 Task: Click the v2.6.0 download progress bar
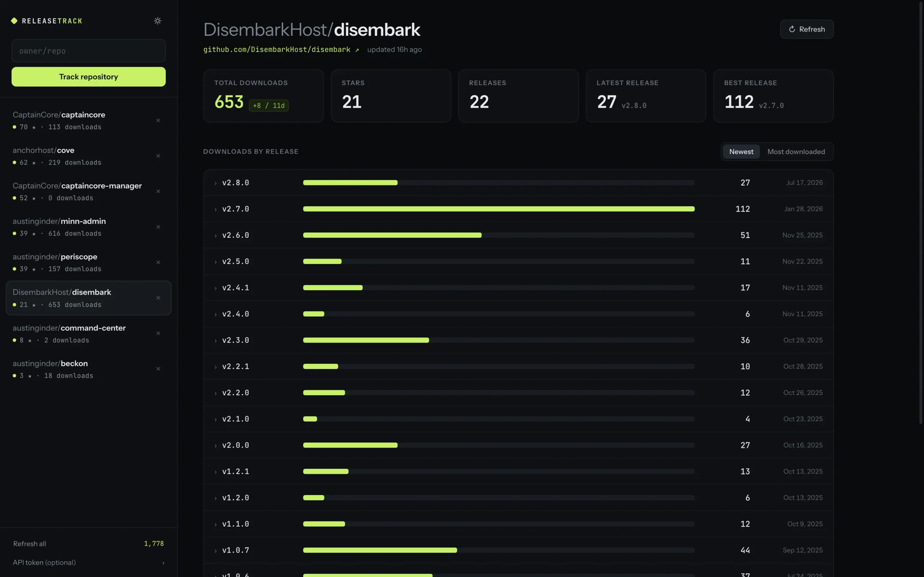[499, 235]
